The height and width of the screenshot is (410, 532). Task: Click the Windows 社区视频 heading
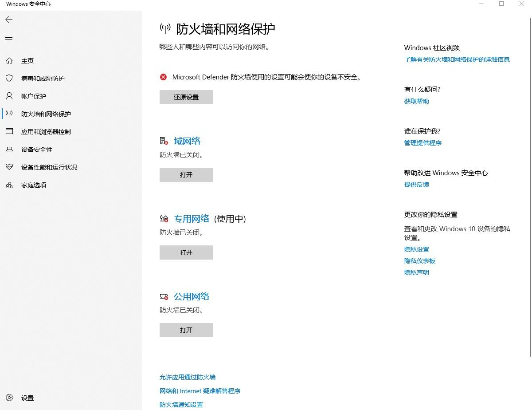pos(432,48)
